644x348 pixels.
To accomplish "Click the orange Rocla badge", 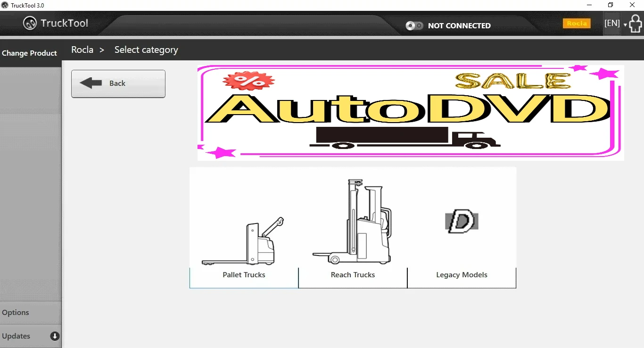I will 577,23.
